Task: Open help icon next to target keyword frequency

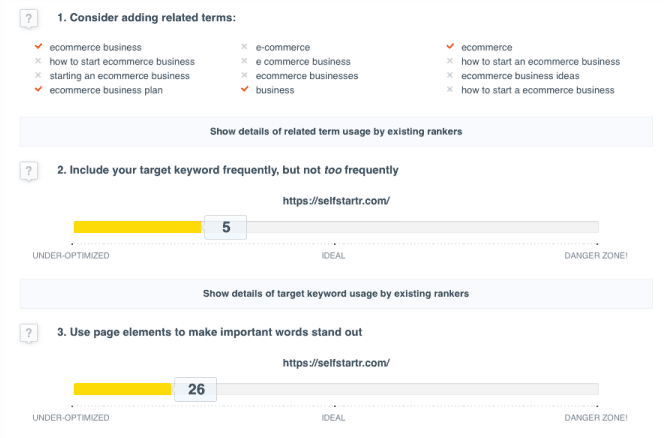Action: pyautogui.click(x=28, y=171)
